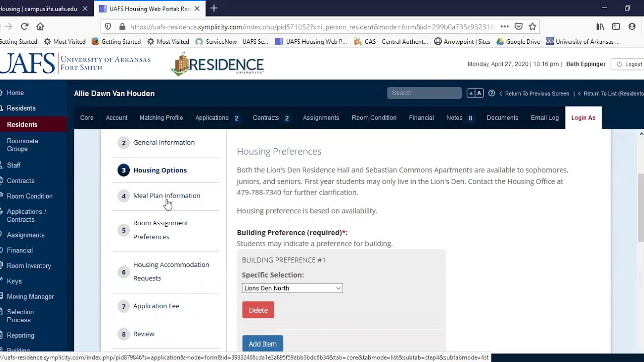This screenshot has width=644, height=362.
Task: Bookmark this page with star icon
Action: (532, 27)
